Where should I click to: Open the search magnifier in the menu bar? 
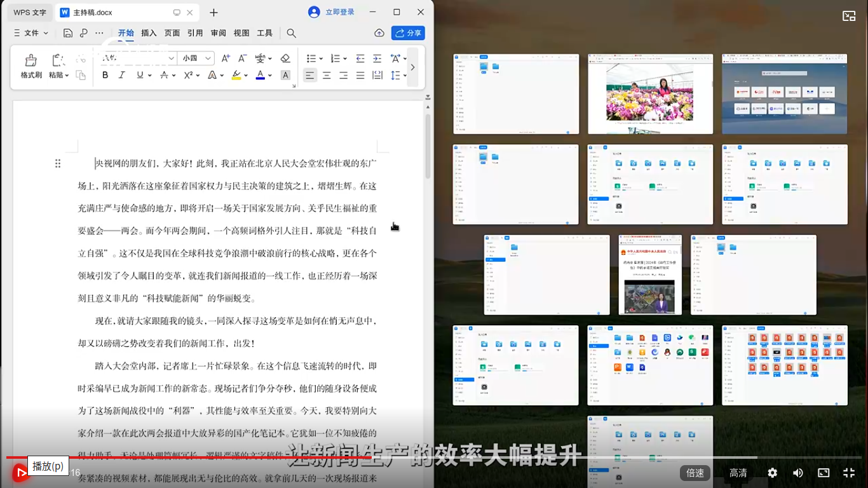point(291,33)
